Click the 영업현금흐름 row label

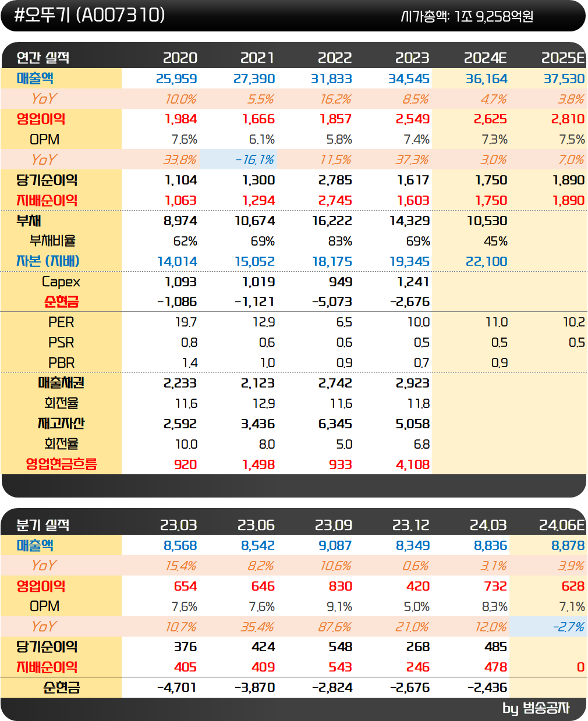coord(61,464)
